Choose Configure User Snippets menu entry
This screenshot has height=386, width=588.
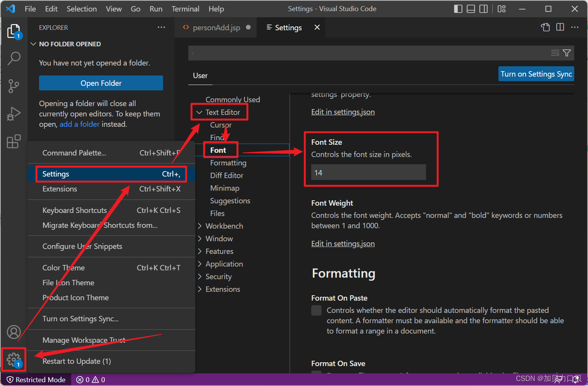111,246
